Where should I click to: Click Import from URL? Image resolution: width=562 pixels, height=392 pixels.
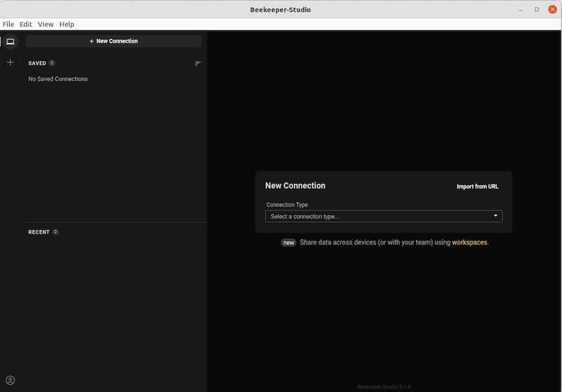(x=477, y=187)
